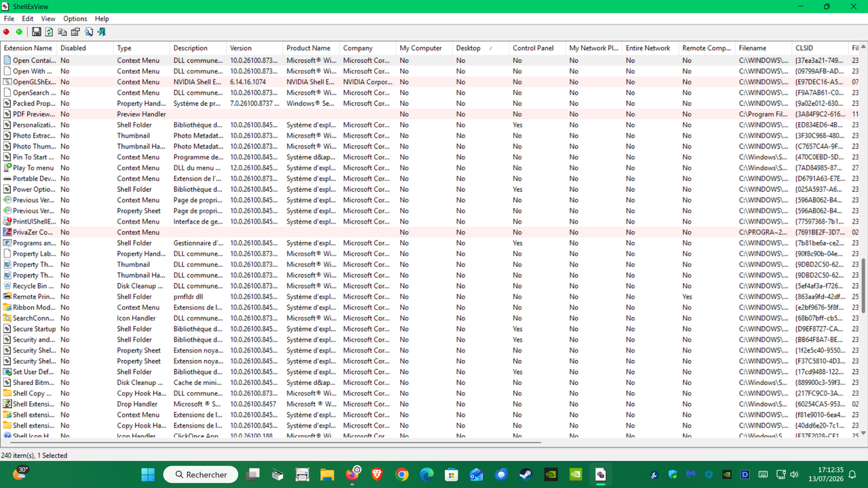Sort by the Type column header

[x=142, y=48]
